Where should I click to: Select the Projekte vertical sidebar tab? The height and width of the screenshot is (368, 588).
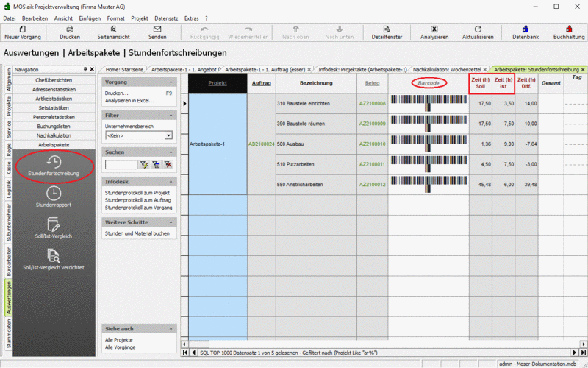click(x=9, y=106)
